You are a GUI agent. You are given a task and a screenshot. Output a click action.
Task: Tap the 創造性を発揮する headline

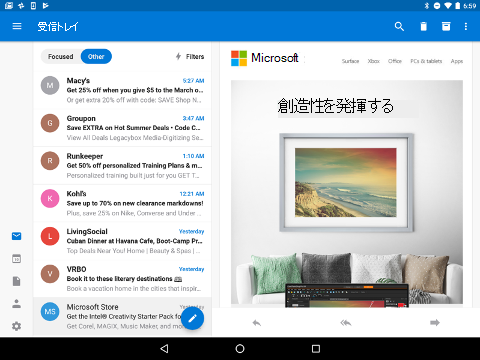point(336,106)
